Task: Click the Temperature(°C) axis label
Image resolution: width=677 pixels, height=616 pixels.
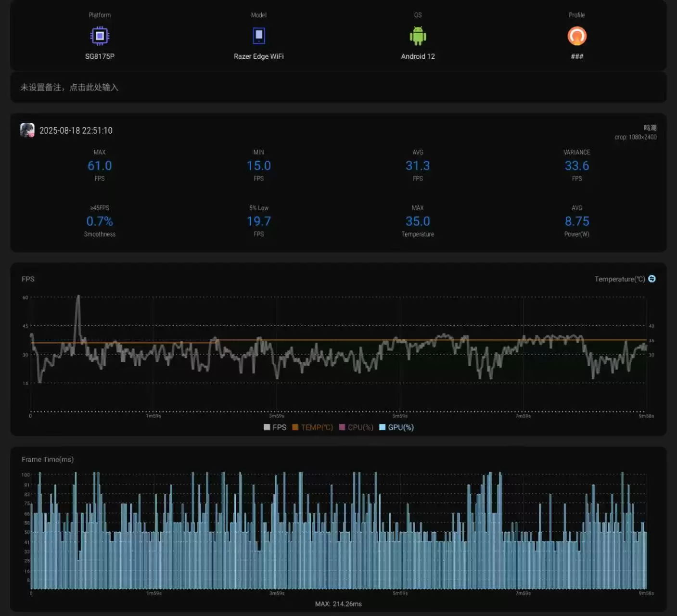Action: (x=619, y=279)
